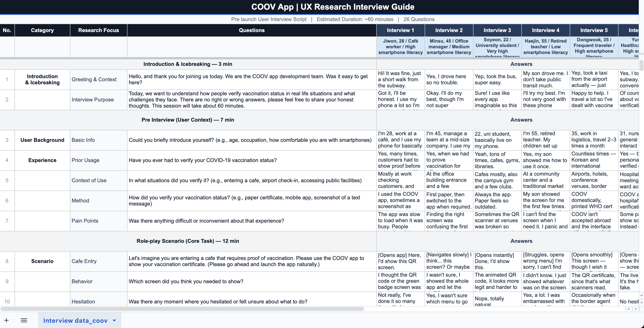The image size is (644, 328).
Task: Click the Role-play Scenario section header
Action: (x=188, y=241)
